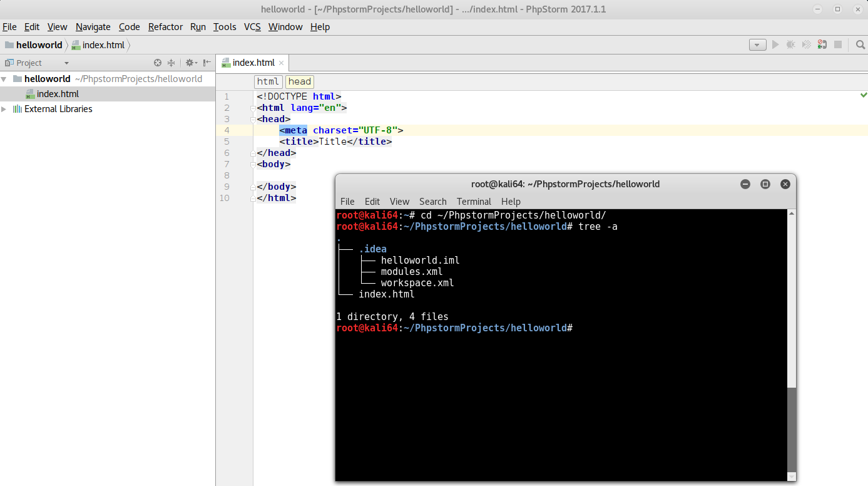
Task: Click workspace.xml in terminal output
Action: [417, 283]
